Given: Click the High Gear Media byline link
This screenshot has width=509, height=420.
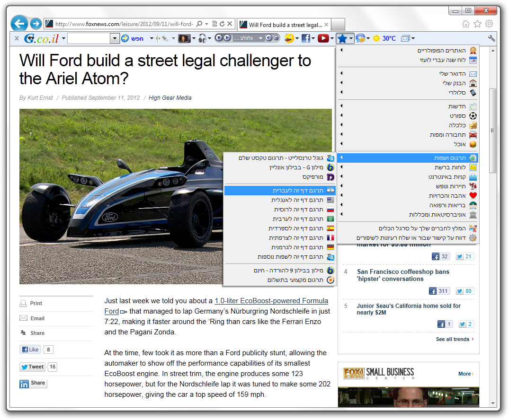Looking at the screenshot, I should pos(170,98).
